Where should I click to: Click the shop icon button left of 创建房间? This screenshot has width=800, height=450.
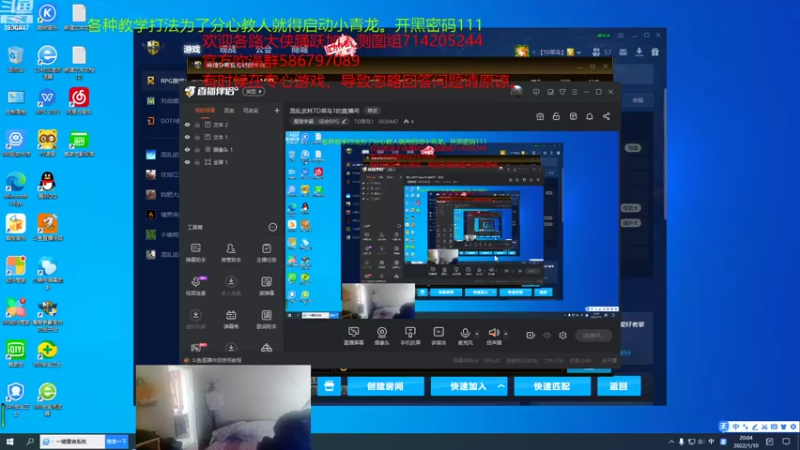[x=329, y=386]
